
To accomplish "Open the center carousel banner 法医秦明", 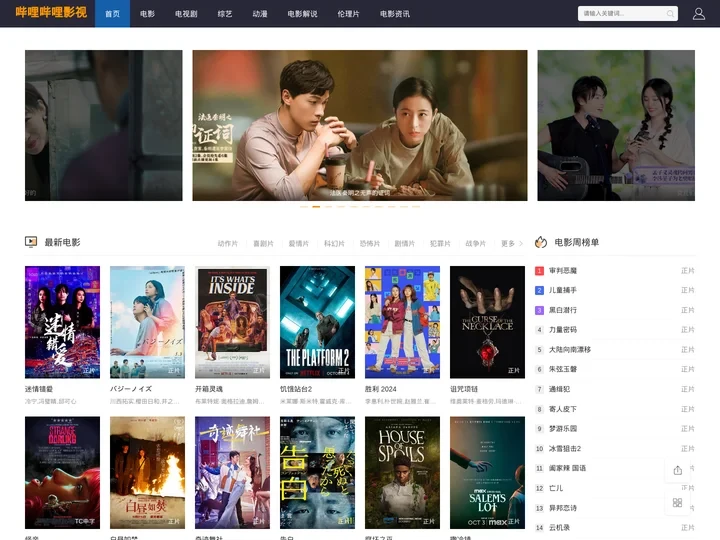I will click(360, 125).
